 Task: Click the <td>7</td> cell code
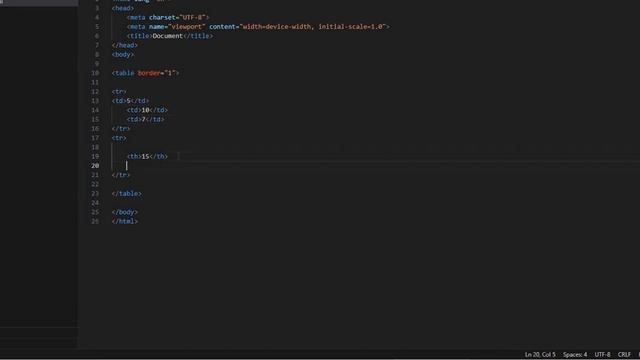[145, 120]
